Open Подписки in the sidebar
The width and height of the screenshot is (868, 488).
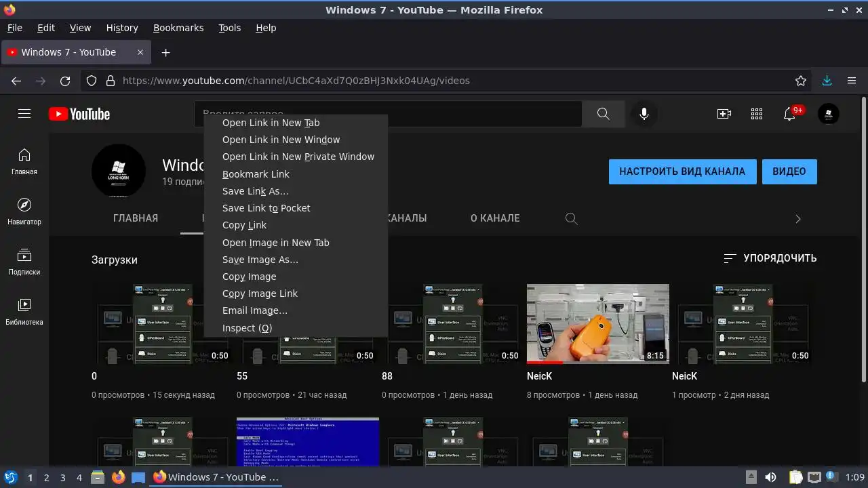pyautogui.click(x=24, y=262)
